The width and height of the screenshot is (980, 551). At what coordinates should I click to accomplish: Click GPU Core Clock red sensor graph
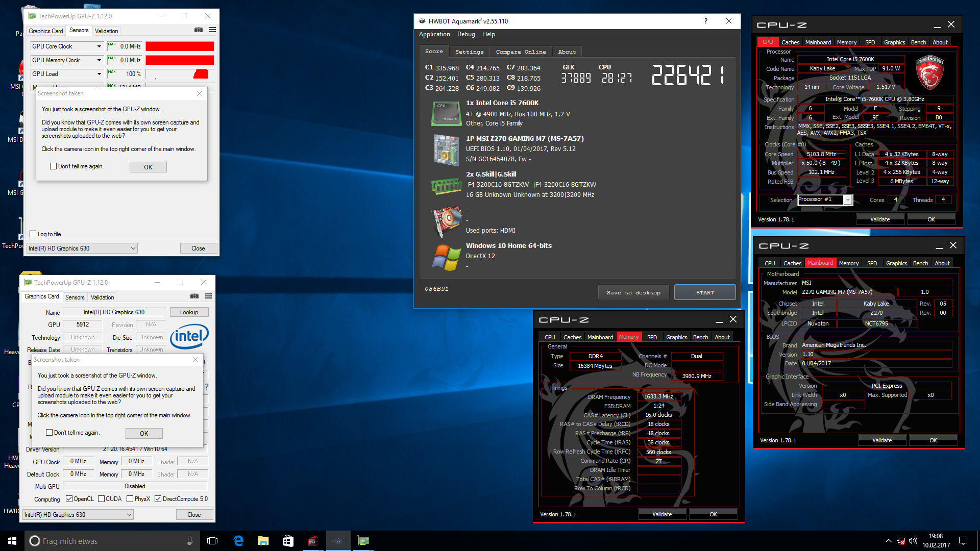click(180, 46)
